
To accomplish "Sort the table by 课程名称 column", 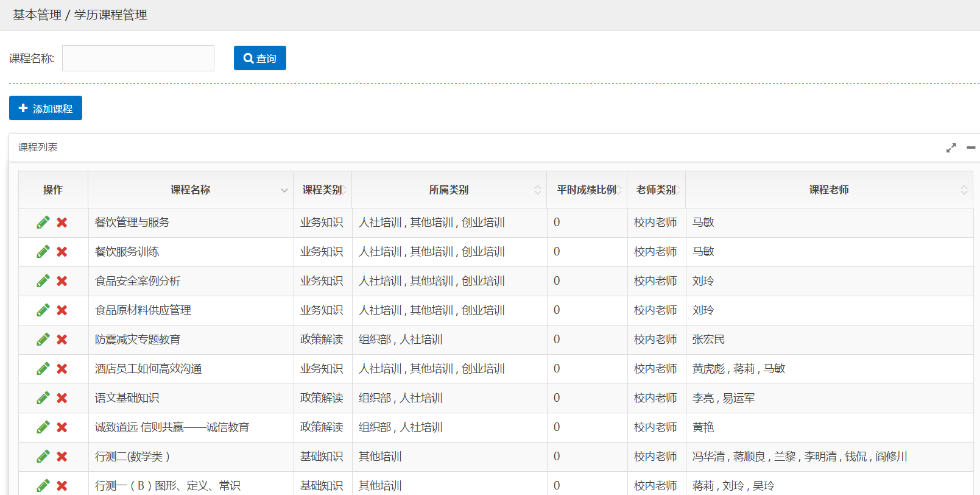I will click(x=191, y=190).
